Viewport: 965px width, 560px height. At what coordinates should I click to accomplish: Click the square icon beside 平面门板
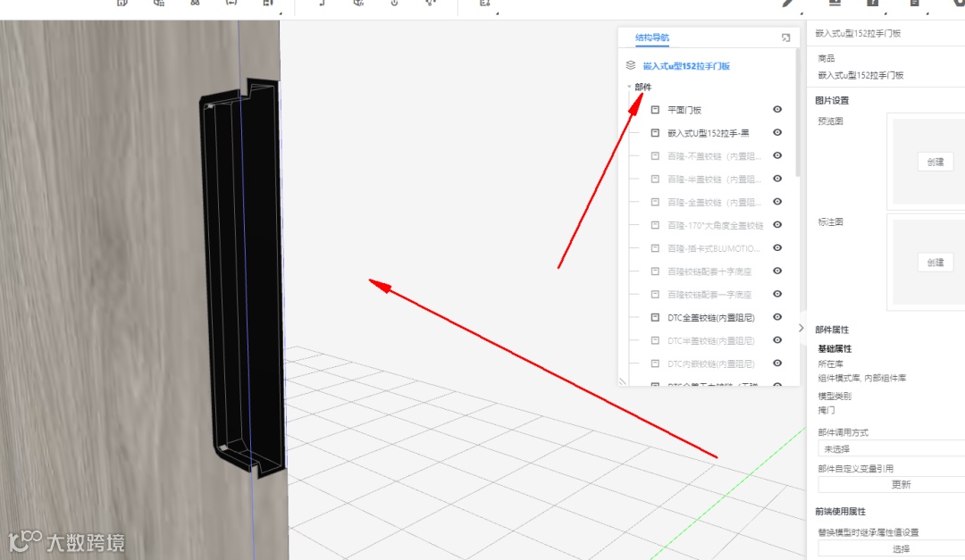(x=655, y=110)
